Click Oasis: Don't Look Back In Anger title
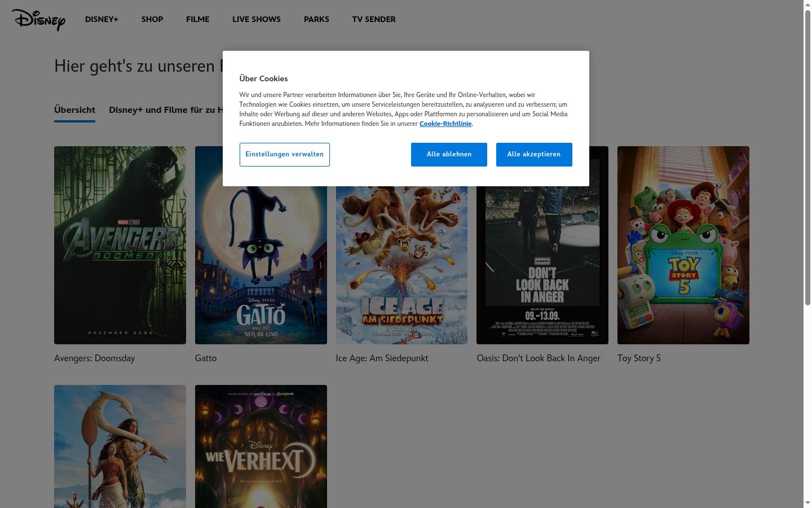This screenshot has height=508, width=812. point(539,358)
